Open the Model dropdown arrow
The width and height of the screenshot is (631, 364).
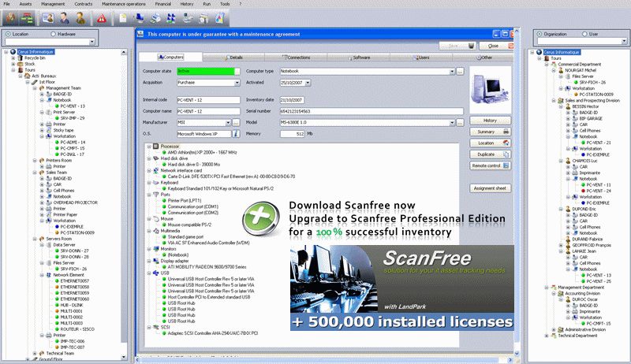pos(452,123)
